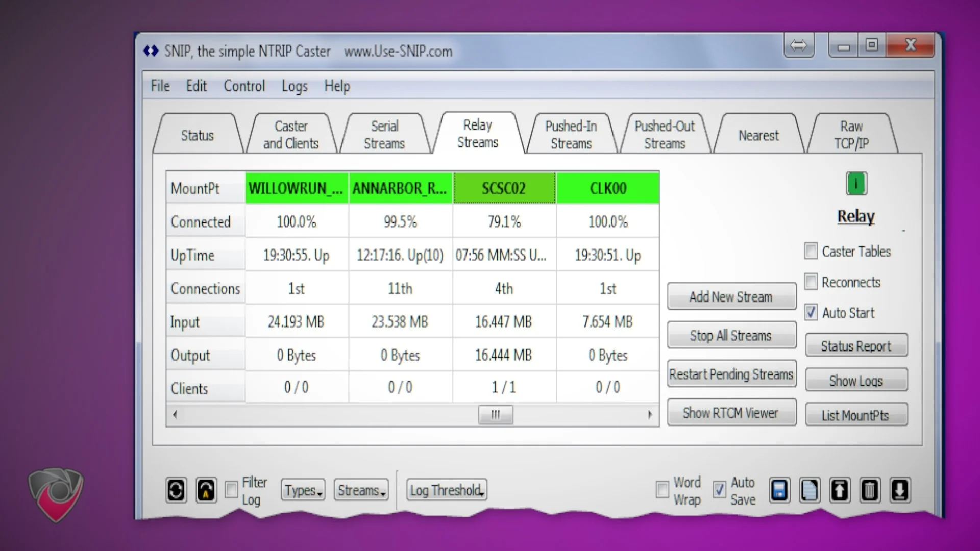Open the Nearest tab
This screenshot has height=551, width=980.
(758, 135)
